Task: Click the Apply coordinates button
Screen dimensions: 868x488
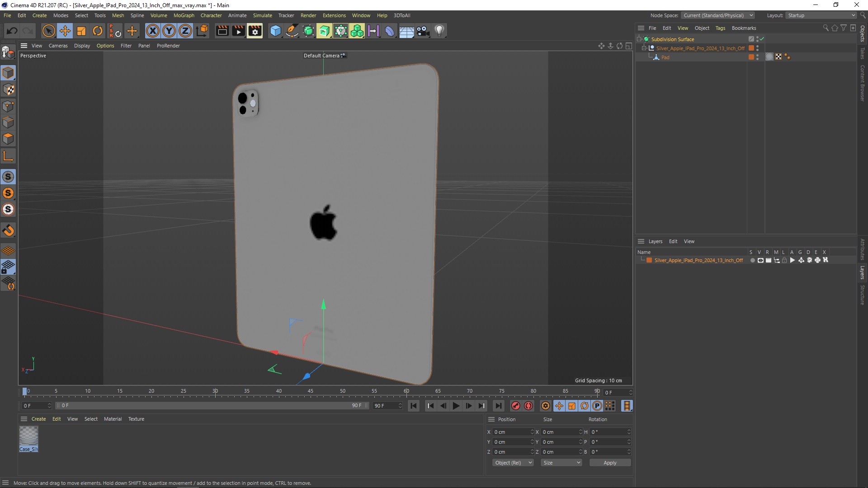Action: click(x=610, y=463)
